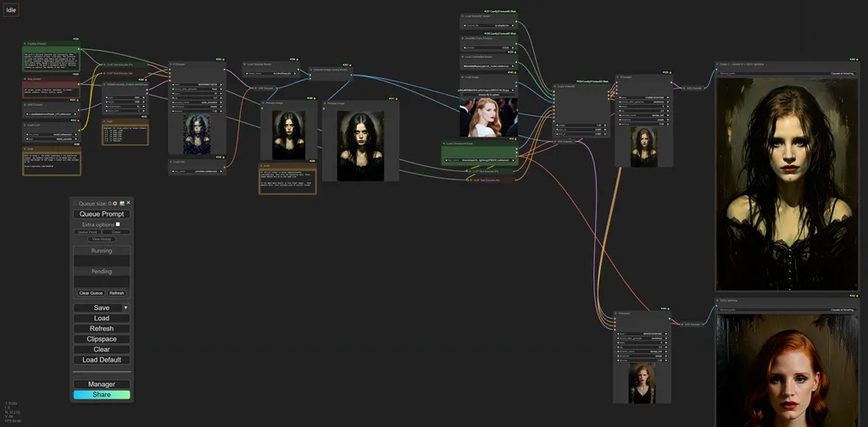Click the Positive Prompt text area
868x427 pixels.
tap(51, 61)
